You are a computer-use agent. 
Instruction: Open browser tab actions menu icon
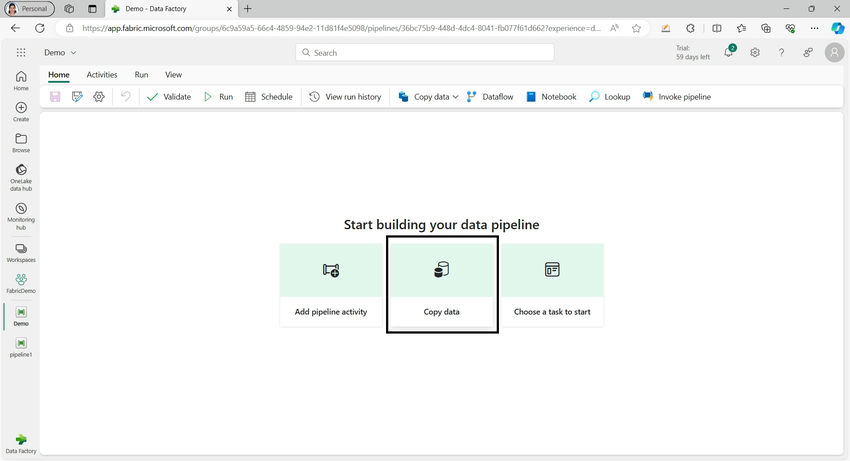coord(92,9)
